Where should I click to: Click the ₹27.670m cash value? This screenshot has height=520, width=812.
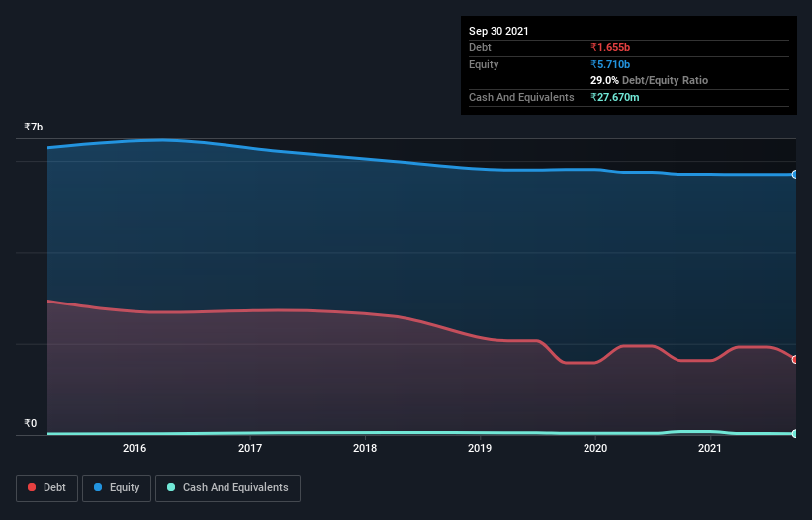pos(615,97)
